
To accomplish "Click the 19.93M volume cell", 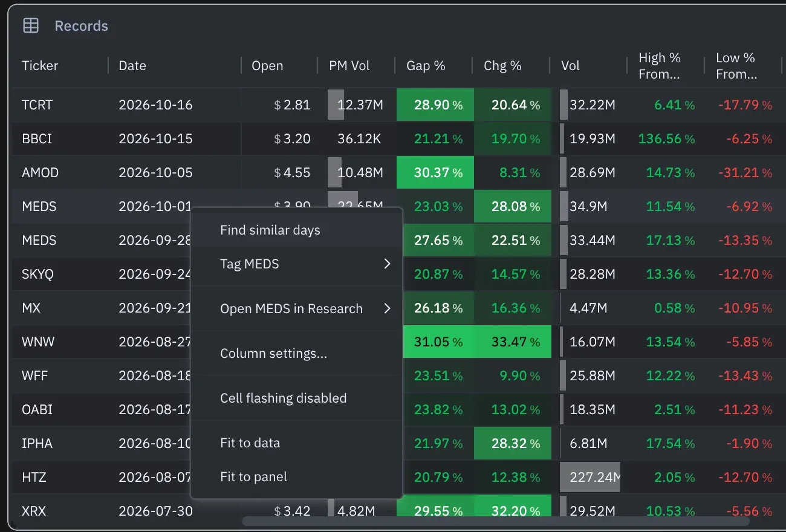I will [x=589, y=139].
